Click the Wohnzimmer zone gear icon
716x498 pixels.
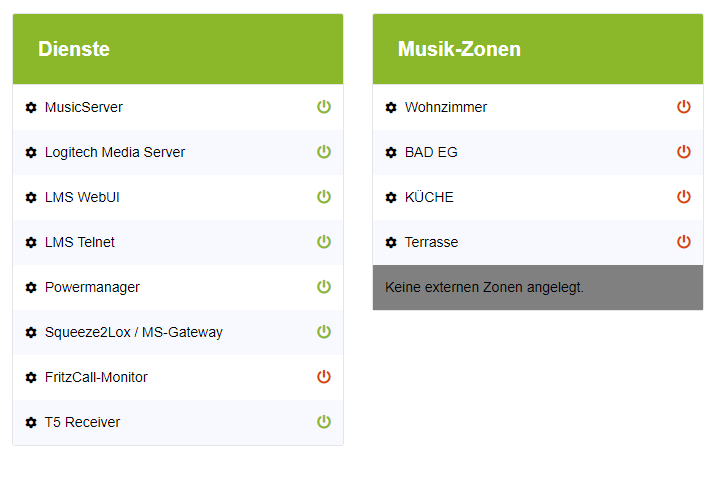point(391,108)
